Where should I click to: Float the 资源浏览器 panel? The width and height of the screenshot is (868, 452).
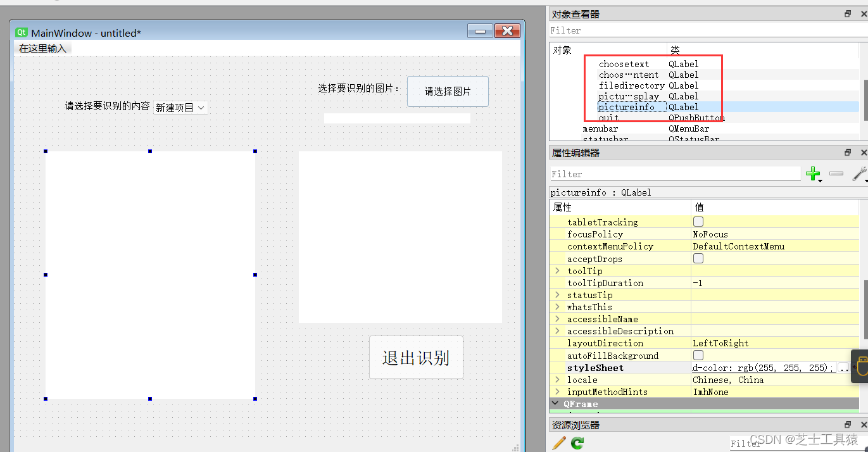[x=848, y=425]
